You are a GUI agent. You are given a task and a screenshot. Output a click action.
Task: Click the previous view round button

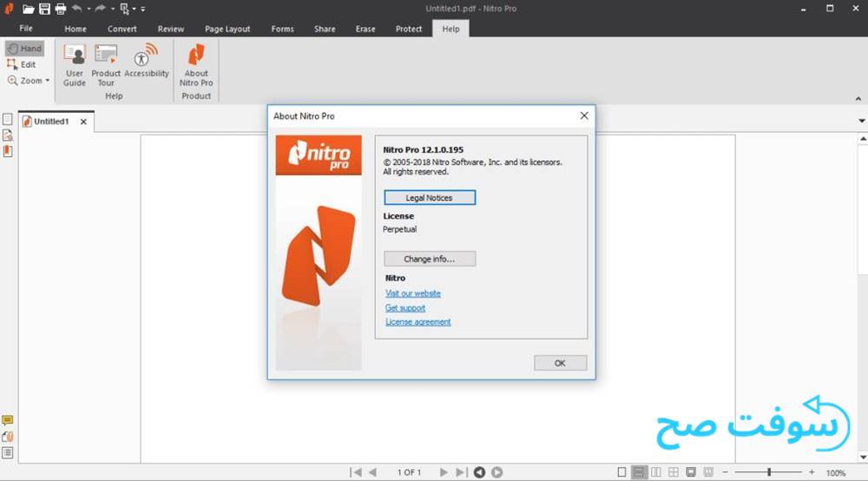tap(479, 472)
